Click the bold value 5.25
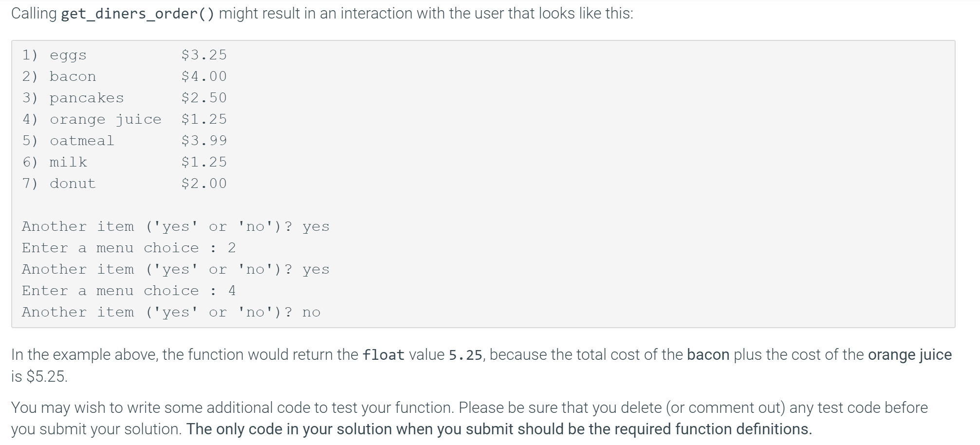Viewport: 980px width, 445px height. [465, 355]
